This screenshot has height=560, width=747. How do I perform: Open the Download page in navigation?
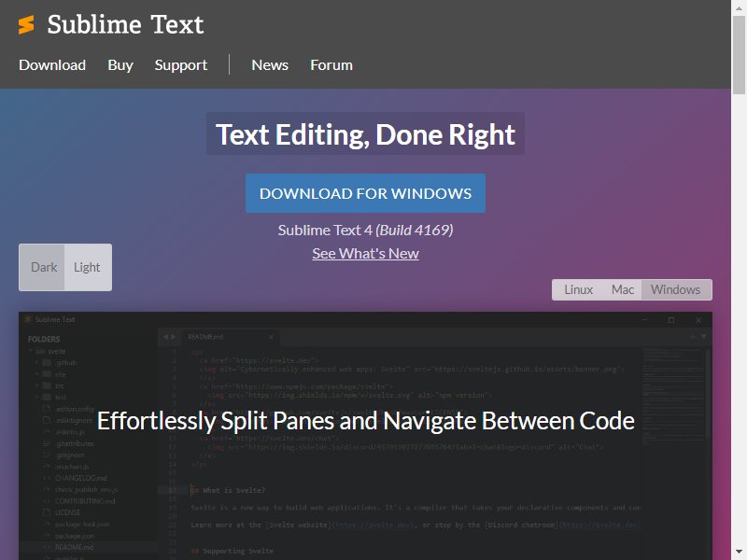pyautogui.click(x=52, y=64)
